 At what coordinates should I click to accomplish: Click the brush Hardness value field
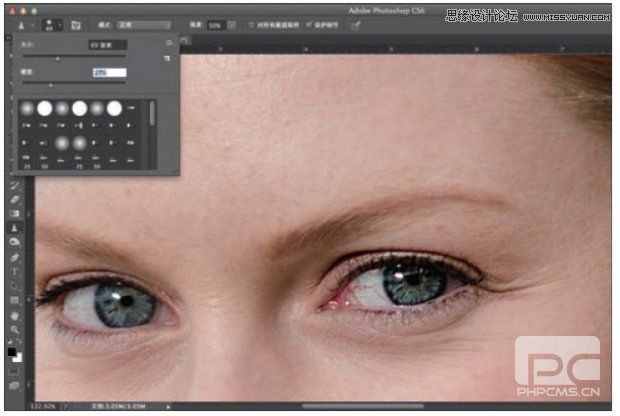(x=110, y=72)
